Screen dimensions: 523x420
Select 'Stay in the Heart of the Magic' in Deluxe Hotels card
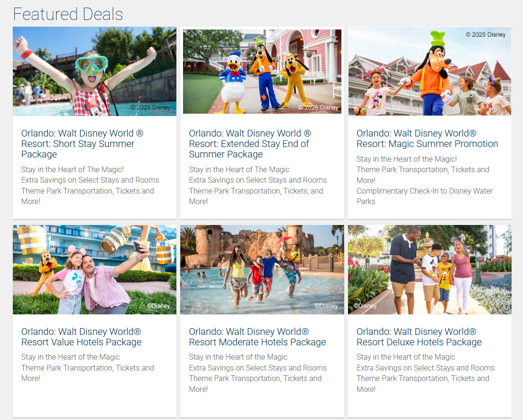click(x=406, y=357)
